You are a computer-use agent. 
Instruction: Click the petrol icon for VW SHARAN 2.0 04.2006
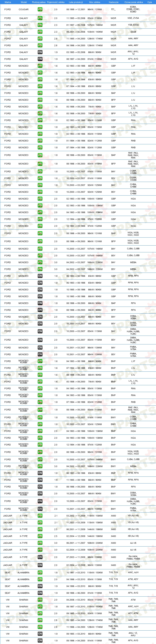[40, 600]
